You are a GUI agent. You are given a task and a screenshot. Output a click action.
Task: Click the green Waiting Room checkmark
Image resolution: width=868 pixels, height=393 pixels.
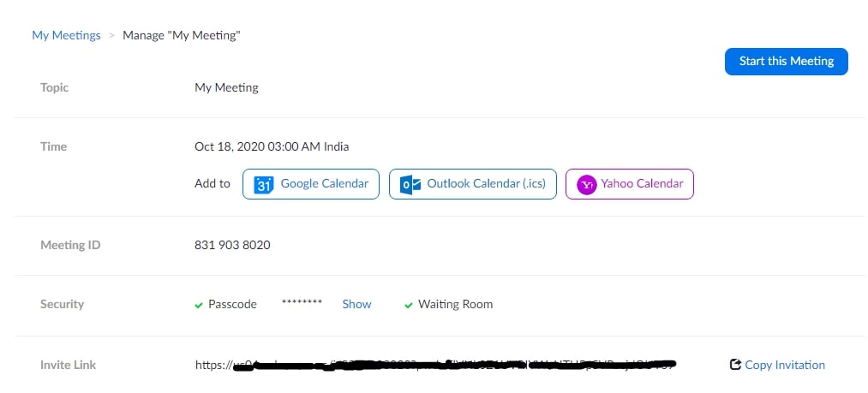(409, 305)
